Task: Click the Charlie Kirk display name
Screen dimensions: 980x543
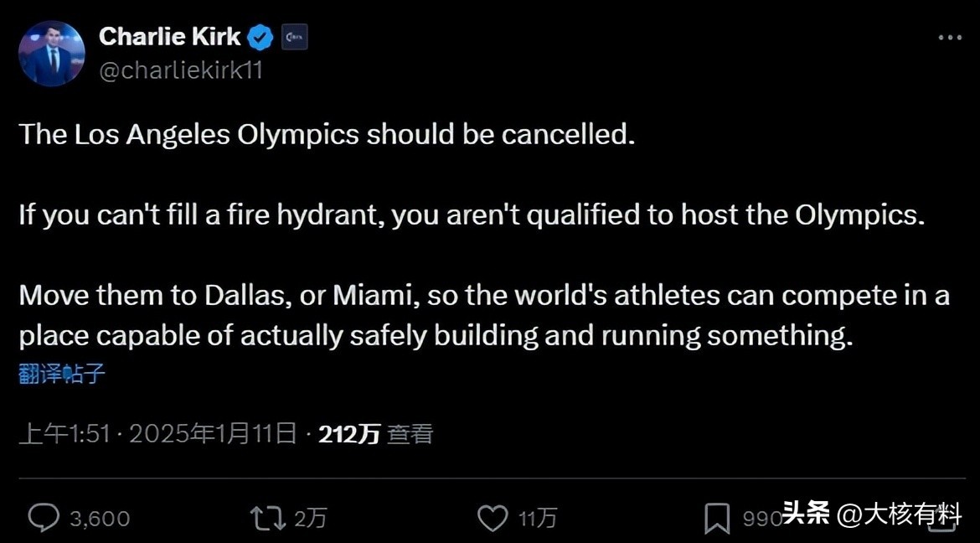Action: tap(170, 37)
